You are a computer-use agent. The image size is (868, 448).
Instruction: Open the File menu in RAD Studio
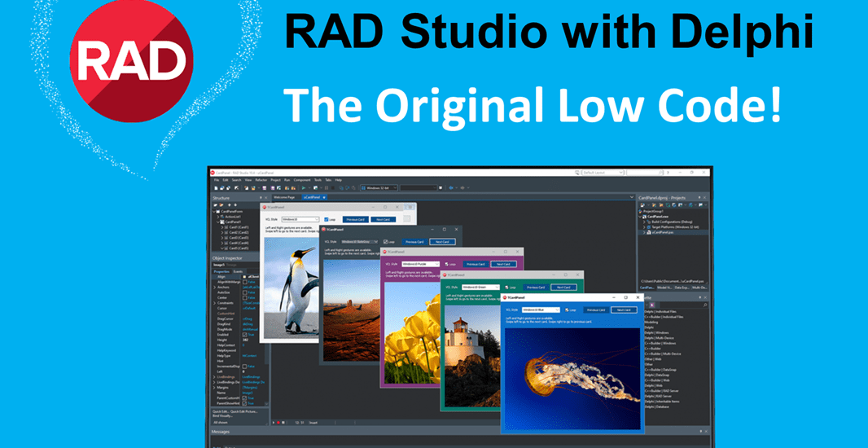(217, 180)
